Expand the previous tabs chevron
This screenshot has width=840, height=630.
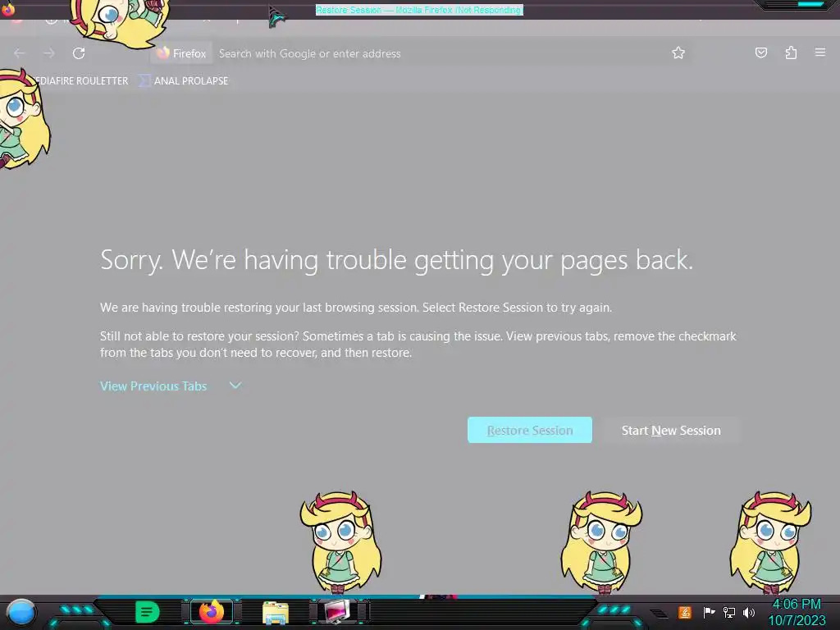(x=235, y=386)
